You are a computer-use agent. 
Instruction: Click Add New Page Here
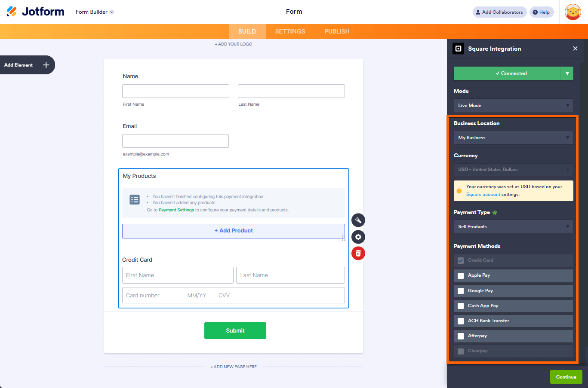pyautogui.click(x=234, y=367)
